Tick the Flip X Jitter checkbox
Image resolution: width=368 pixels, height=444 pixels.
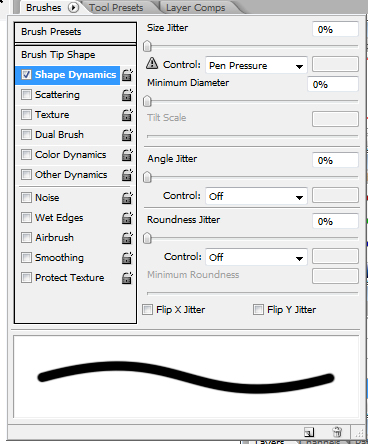pos(147,310)
